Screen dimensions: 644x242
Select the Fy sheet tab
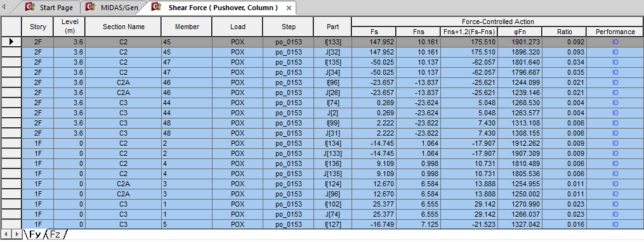(34, 234)
